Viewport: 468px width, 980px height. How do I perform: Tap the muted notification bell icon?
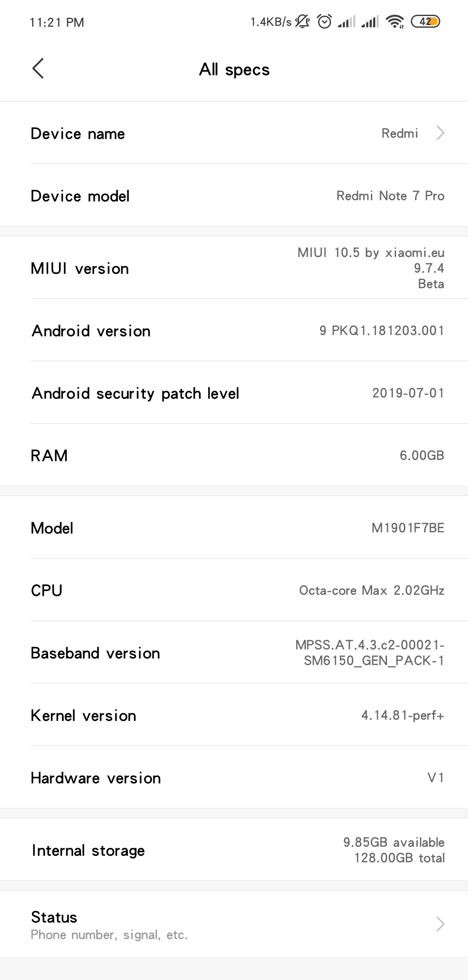302,21
